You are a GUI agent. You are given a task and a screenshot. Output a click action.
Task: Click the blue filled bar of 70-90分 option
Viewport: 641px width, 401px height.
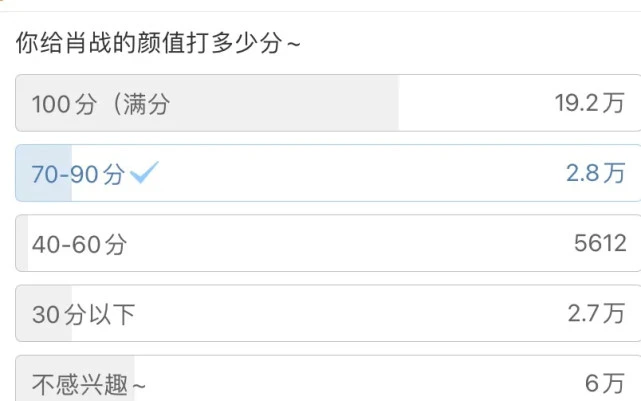(x=44, y=173)
